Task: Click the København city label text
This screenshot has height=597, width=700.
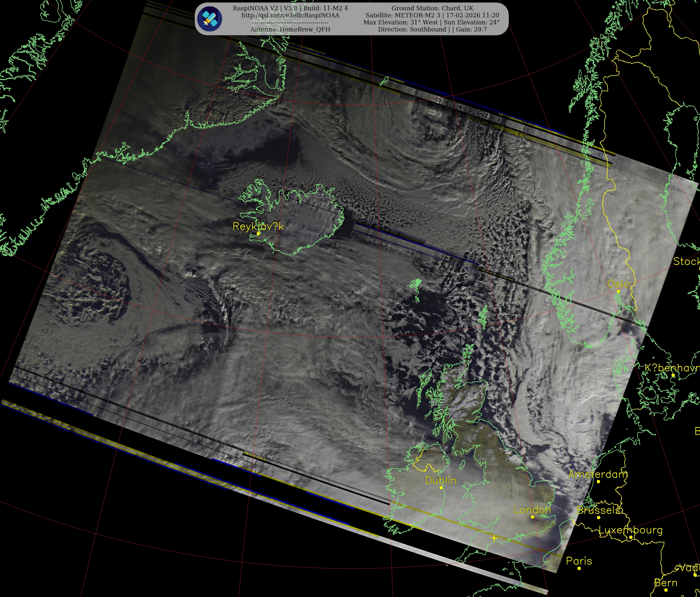Action: (x=672, y=368)
